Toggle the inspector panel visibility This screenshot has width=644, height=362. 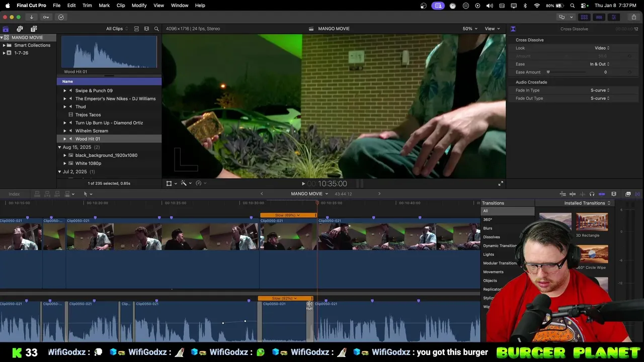click(613, 17)
